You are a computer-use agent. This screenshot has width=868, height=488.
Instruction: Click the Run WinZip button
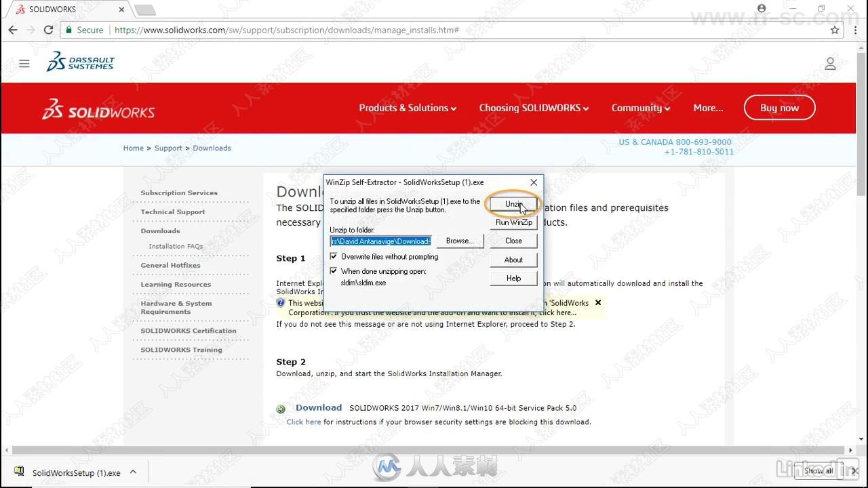tap(513, 222)
